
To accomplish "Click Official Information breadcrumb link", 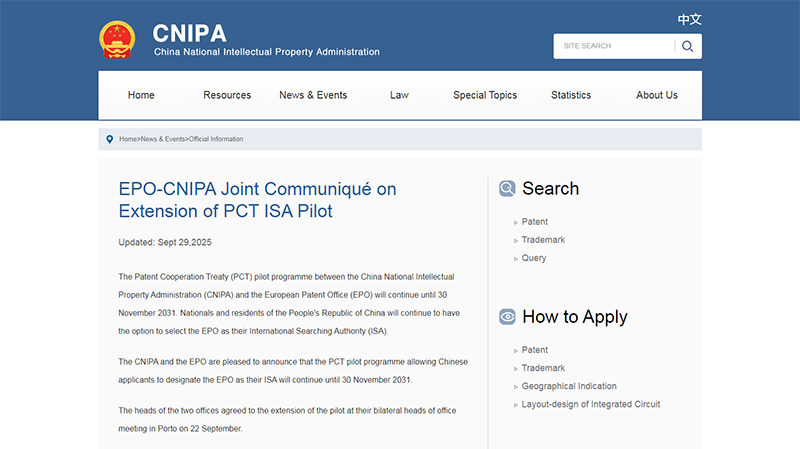I will coord(216,139).
